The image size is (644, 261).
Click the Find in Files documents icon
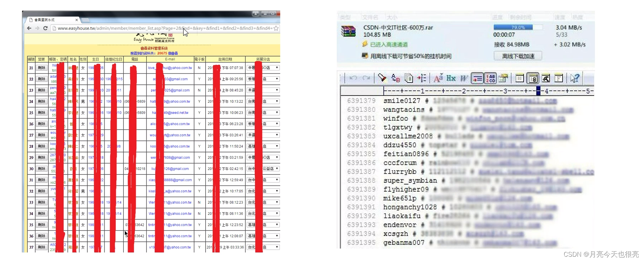click(409, 78)
